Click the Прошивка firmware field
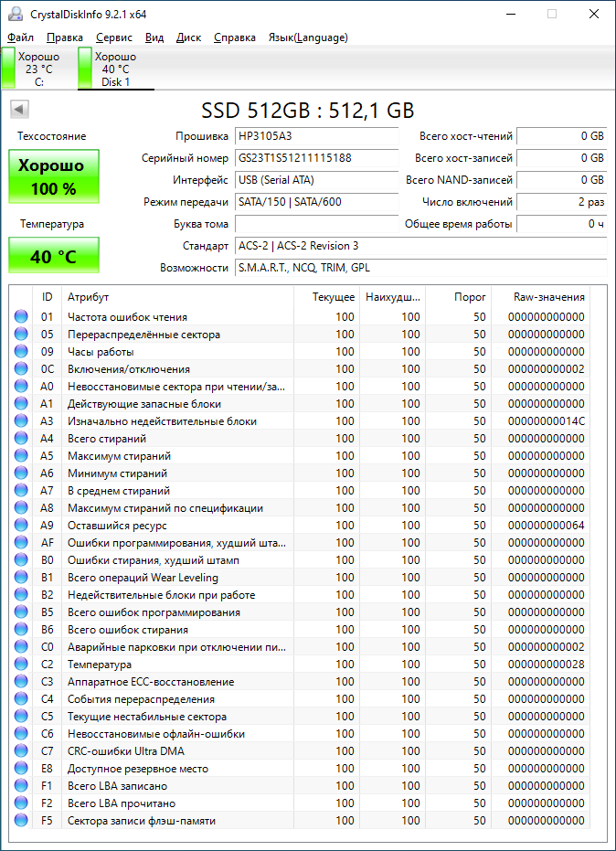This screenshot has width=616, height=851. tap(317, 136)
